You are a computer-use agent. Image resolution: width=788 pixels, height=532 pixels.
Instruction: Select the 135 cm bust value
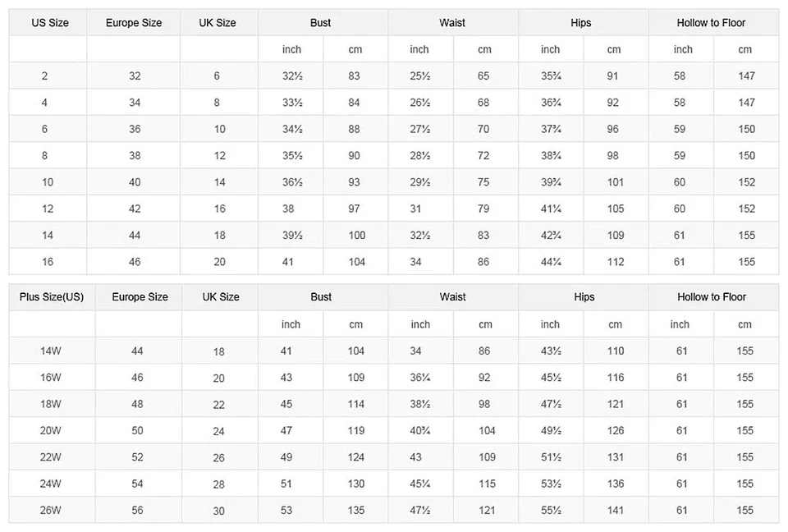click(x=356, y=511)
